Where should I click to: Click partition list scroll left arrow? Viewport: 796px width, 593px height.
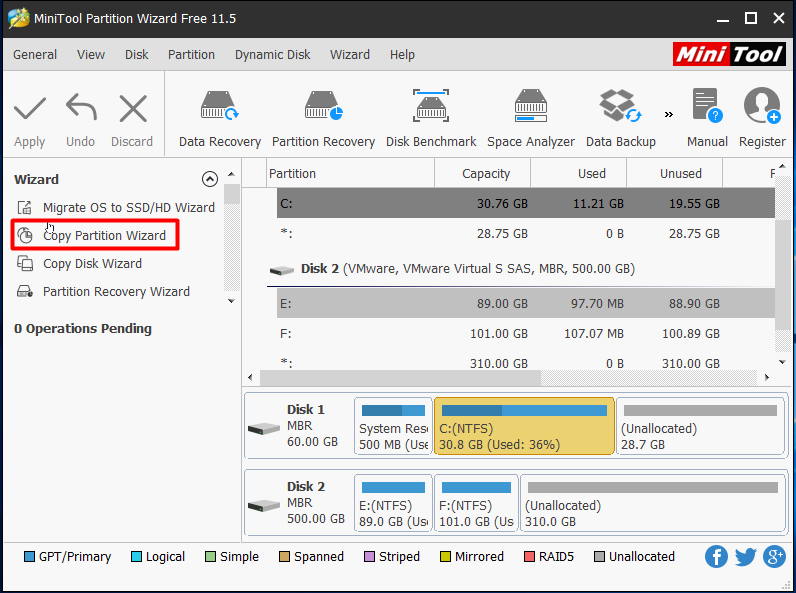(x=250, y=377)
